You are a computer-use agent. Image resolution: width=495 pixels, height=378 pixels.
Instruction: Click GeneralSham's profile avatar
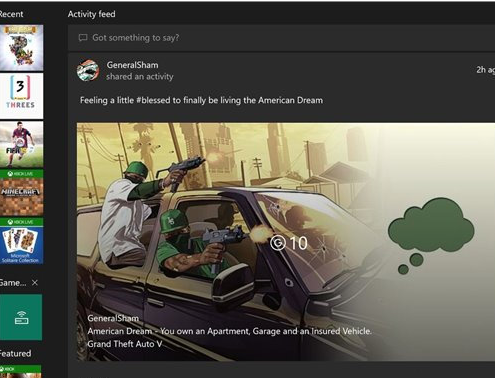coord(88,70)
